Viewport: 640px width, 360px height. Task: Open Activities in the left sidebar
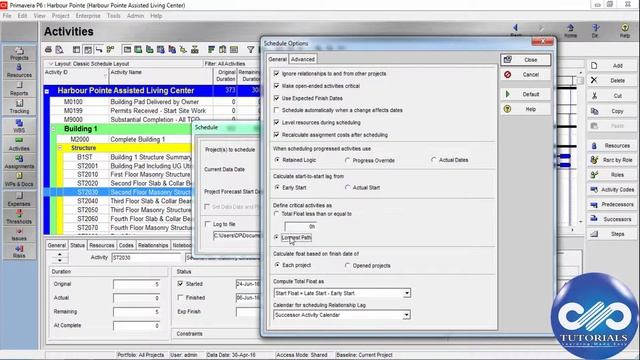click(x=19, y=144)
